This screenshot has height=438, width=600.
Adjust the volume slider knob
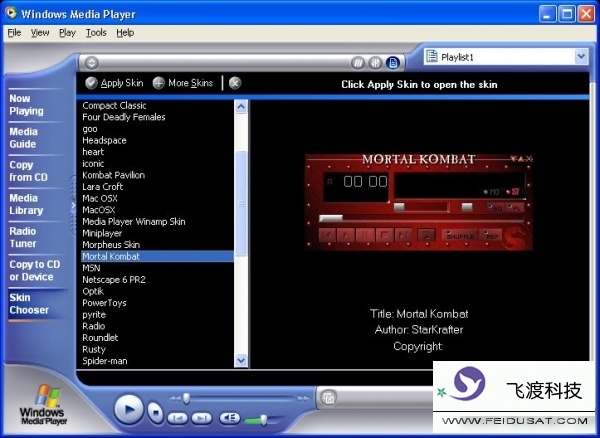click(264, 420)
